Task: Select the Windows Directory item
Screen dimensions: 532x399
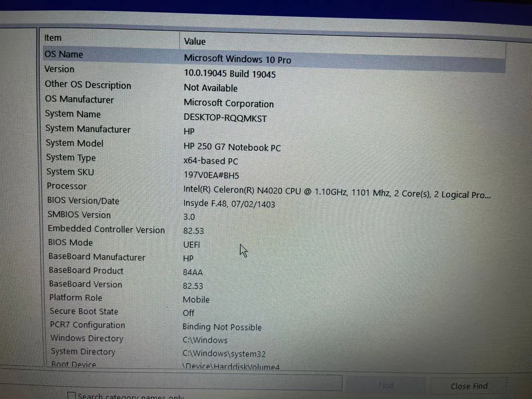Action: click(x=87, y=338)
